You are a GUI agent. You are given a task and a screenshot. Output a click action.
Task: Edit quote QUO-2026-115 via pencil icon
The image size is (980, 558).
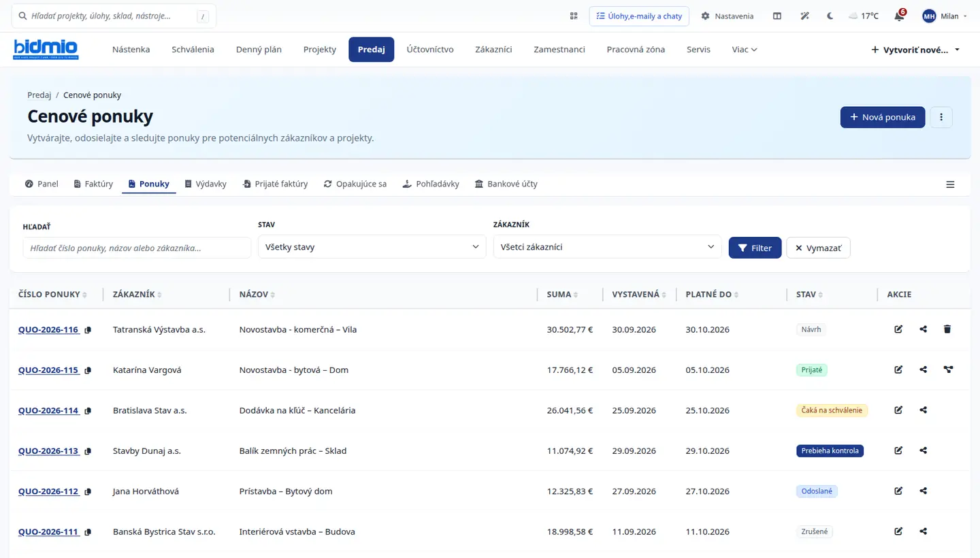(x=898, y=370)
